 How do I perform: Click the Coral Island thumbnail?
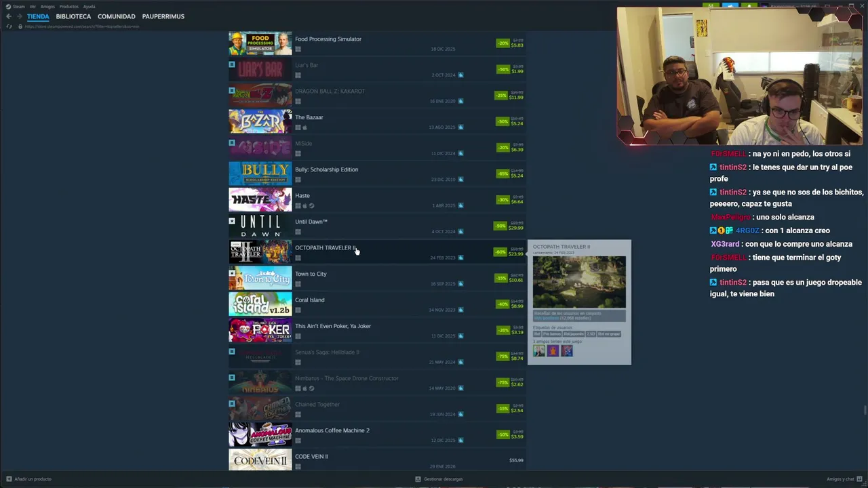click(260, 304)
